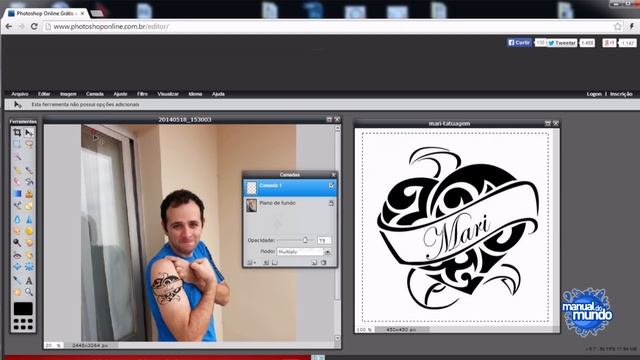Viewport: 640px width, 360px height.
Task: Click arrow button beside Multiply mode
Action: click(327, 252)
